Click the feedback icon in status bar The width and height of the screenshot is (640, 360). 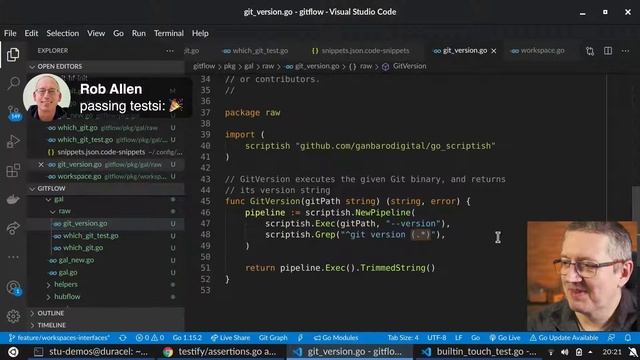[611, 338]
